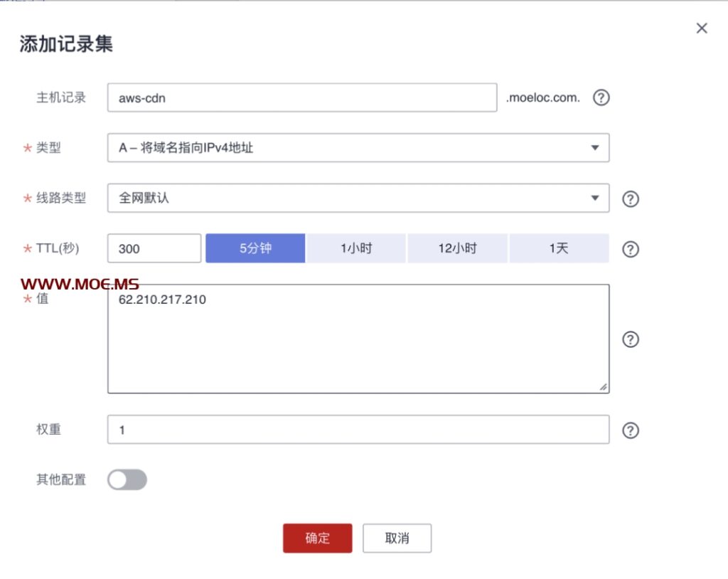Select the 5分钟 TTL preset

255,249
